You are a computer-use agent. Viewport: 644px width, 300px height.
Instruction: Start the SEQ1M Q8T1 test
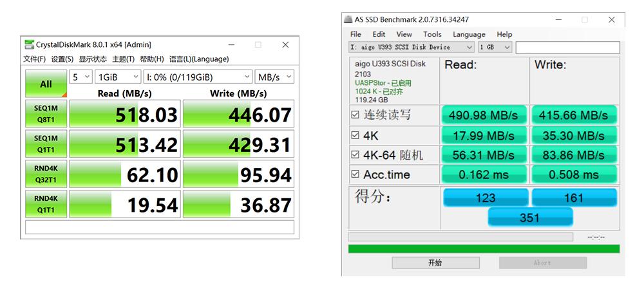pyautogui.click(x=46, y=114)
